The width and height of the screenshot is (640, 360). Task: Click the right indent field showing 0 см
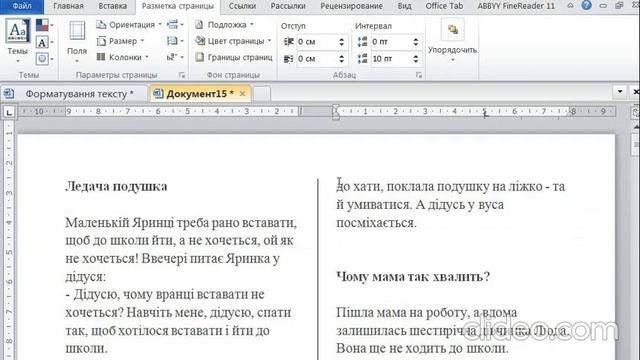(316, 59)
